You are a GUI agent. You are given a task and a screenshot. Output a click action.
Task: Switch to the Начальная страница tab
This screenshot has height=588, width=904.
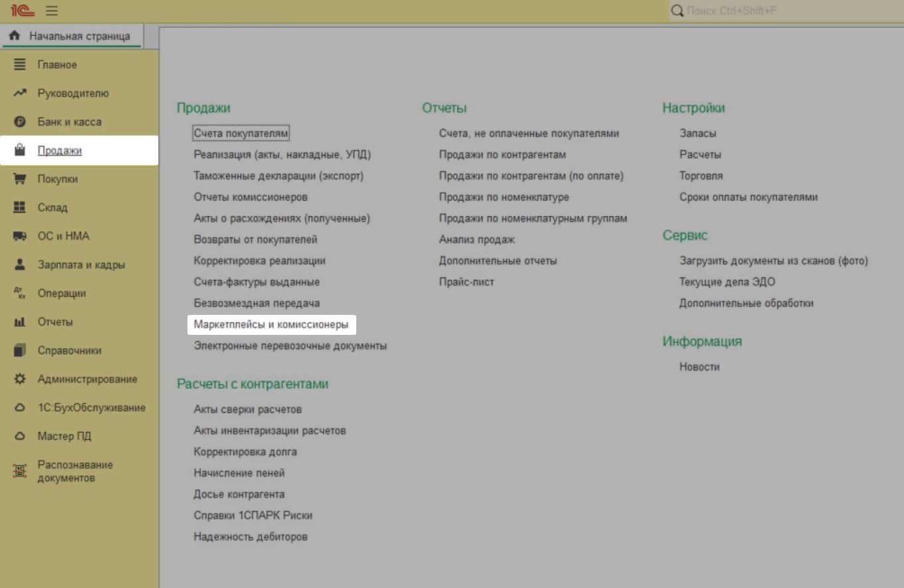click(x=72, y=37)
